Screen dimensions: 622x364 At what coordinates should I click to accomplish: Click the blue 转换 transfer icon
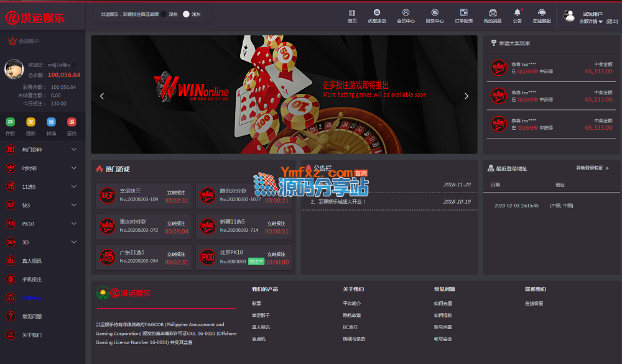[51, 122]
